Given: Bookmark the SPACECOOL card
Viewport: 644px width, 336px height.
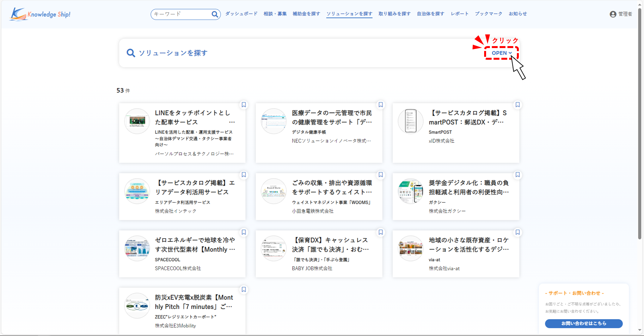Looking at the screenshot, I should 244,232.
